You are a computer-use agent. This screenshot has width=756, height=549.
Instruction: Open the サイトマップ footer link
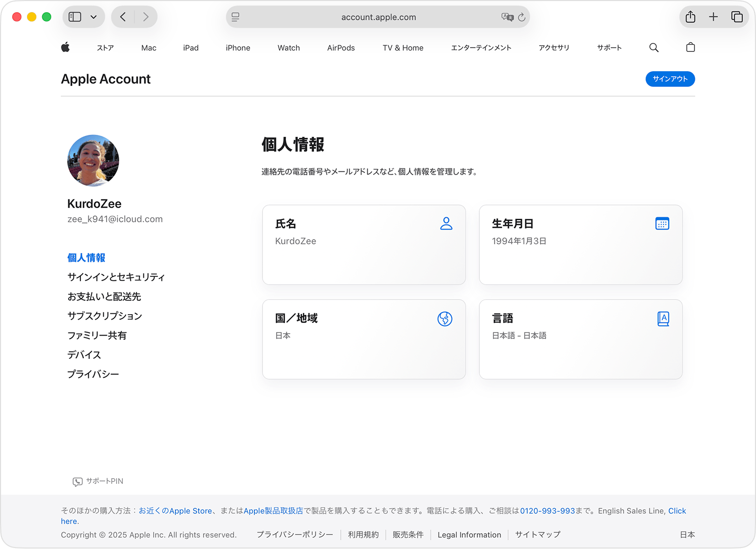pyautogui.click(x=538, y=534)
